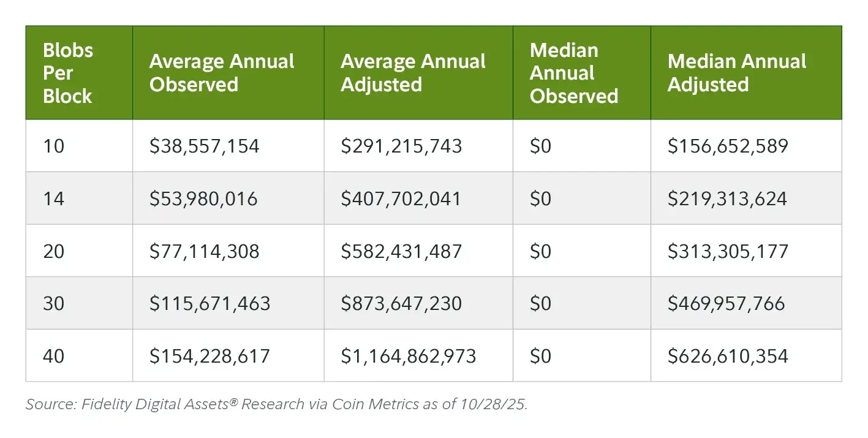The width and height of the screenshot is (868, 438).
Task: Select the $582,431,487 cell
Action: click(x=401, y=252)
